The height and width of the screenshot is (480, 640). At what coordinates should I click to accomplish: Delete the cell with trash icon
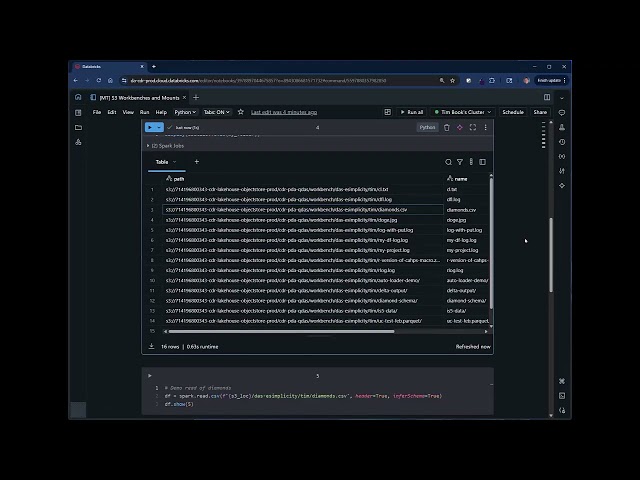(447, 128)
